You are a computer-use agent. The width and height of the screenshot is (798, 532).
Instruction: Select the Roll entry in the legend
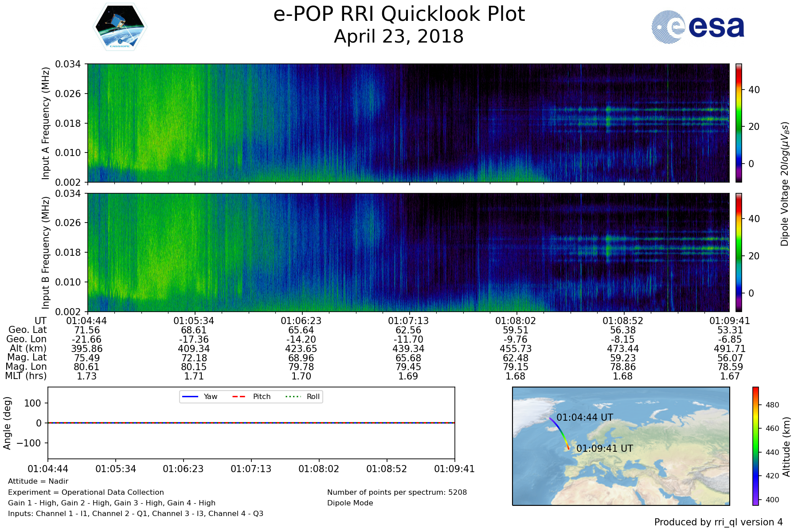302,396
